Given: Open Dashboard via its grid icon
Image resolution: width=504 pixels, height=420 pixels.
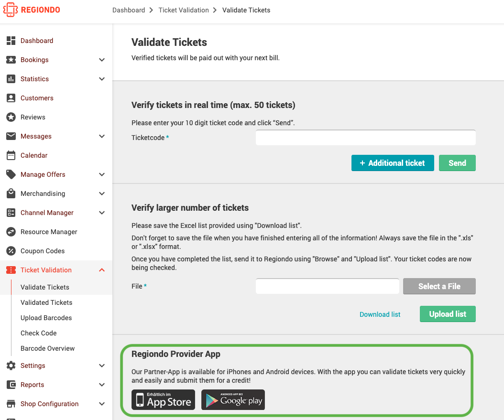Looking at the screenshot, I should (x=11, y=41).
